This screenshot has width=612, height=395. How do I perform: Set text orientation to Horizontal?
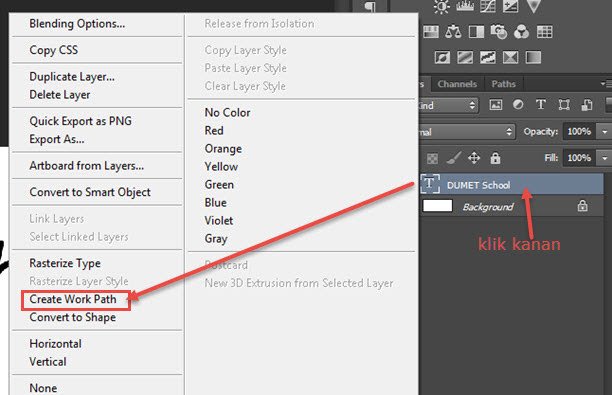[x=55, y=344]
